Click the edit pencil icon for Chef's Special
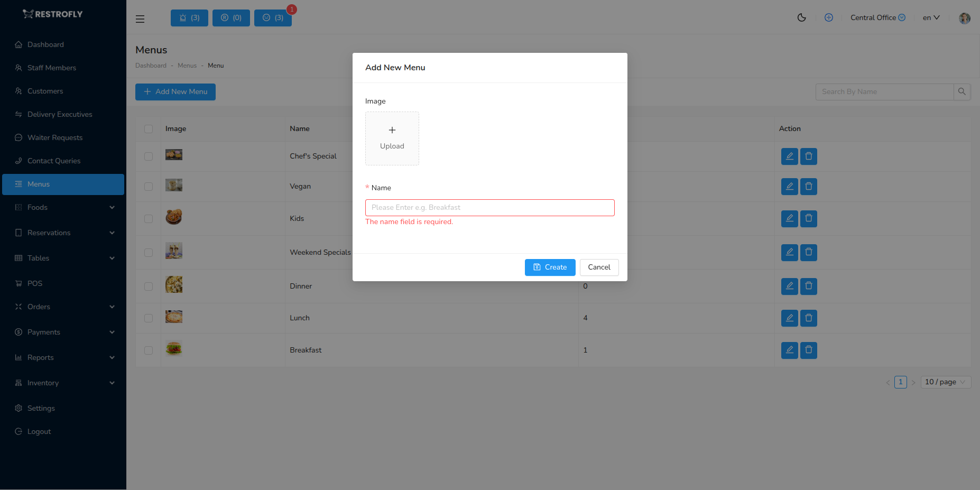Viewport: 980px width, 490px height. click(x=789, y=156)
